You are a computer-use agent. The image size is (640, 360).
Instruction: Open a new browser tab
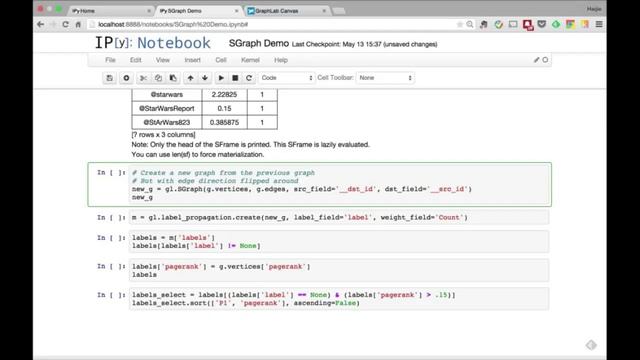(x=339, y=11)
